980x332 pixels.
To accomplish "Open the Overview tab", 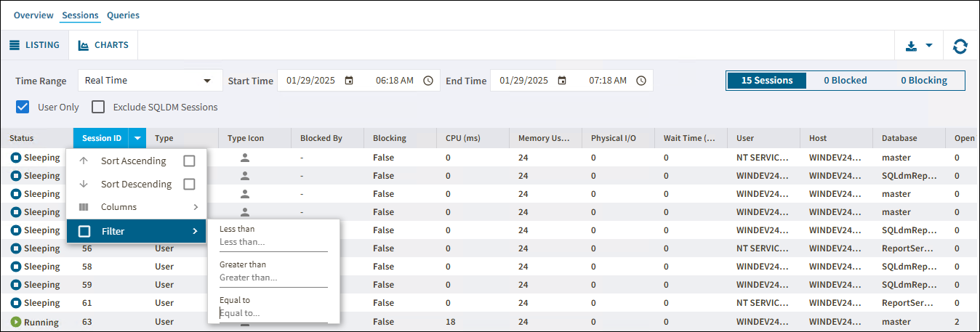I will [33, 15].
